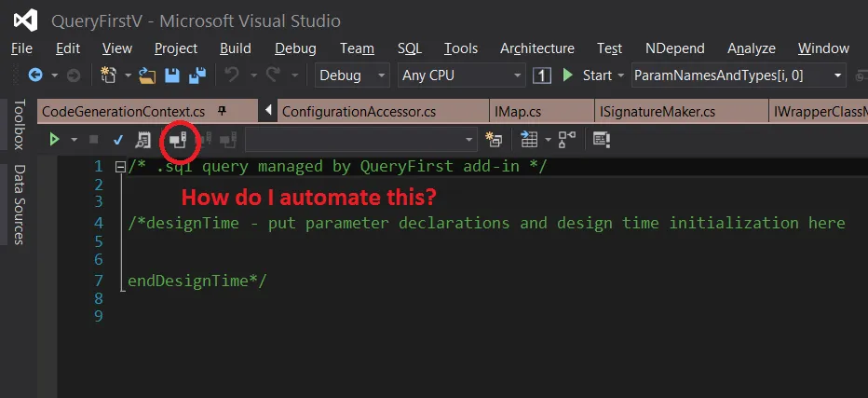Click the Redo arrow icon

click(x=273, y=75)
